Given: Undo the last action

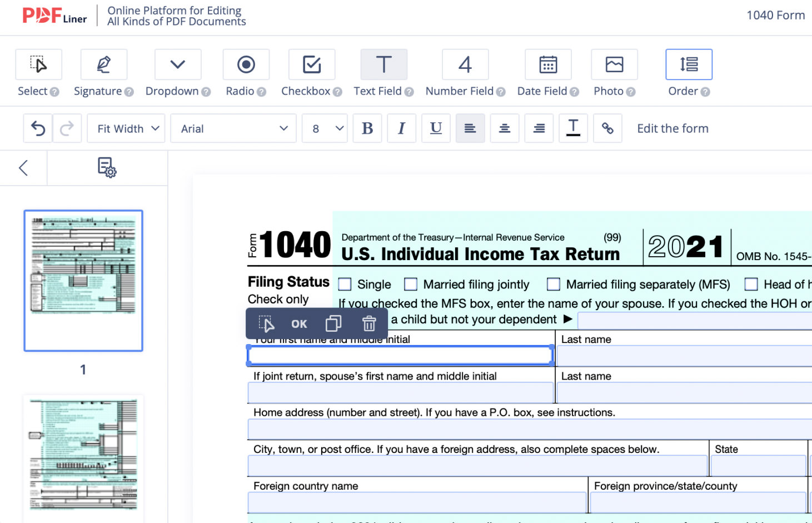Looking at the screenshot, I should [x=38, y=128].
